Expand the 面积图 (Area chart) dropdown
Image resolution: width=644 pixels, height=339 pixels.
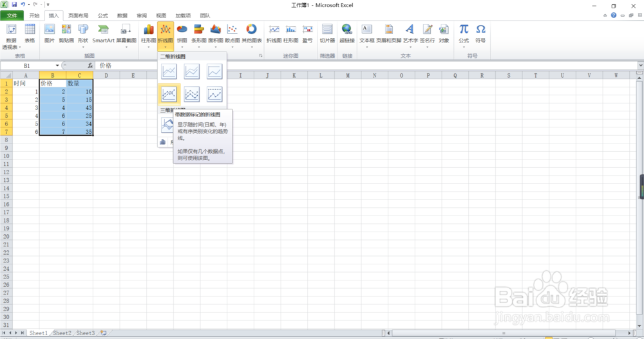[216, 47]
